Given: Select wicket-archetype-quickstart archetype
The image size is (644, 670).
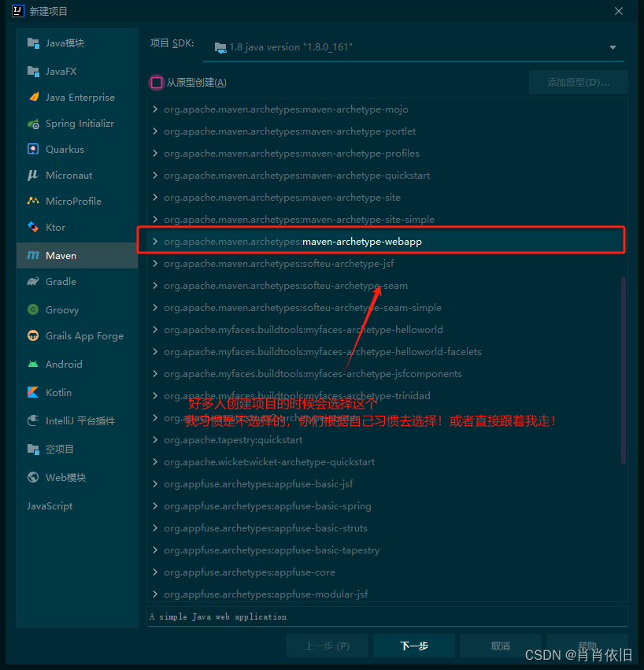Looking at the screenshot, I should coord(387,462).
